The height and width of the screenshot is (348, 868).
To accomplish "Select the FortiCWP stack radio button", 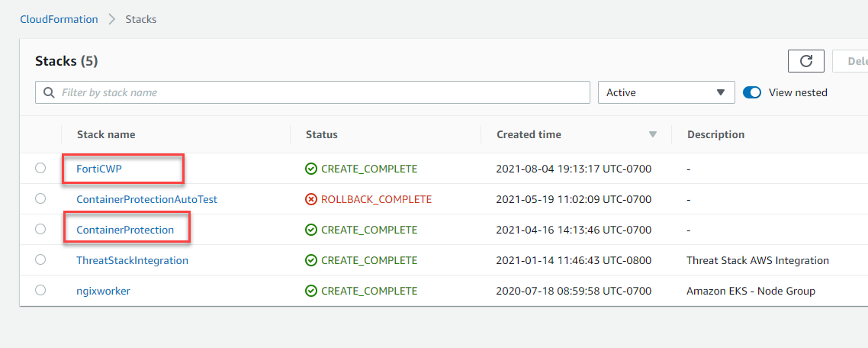I will point(40,169).
